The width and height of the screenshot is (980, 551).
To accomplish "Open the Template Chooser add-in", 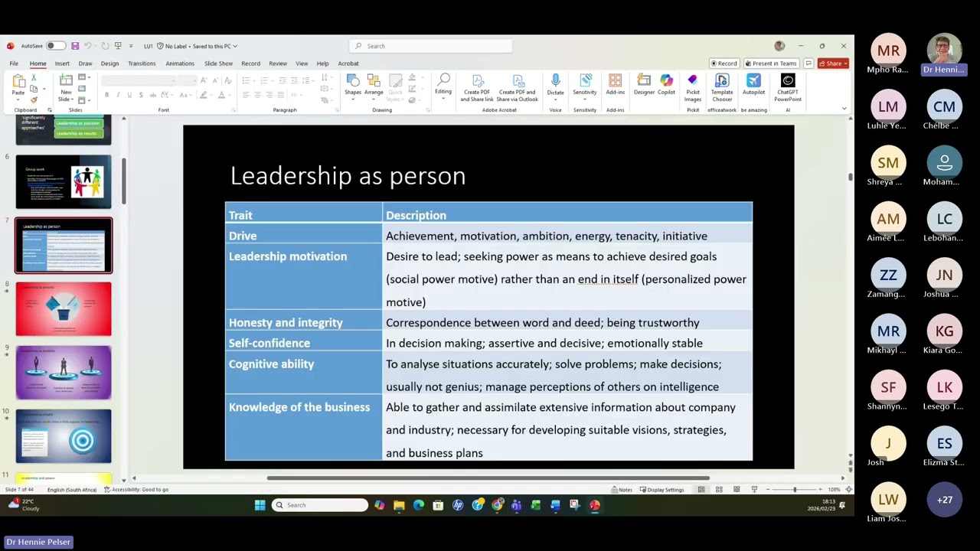I will click(722, 88).
